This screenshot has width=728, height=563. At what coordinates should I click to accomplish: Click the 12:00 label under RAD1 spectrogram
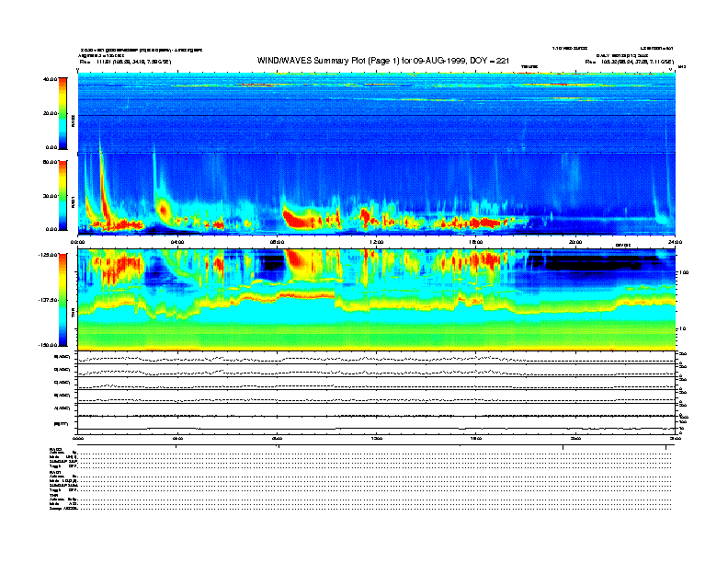(377, 242)
